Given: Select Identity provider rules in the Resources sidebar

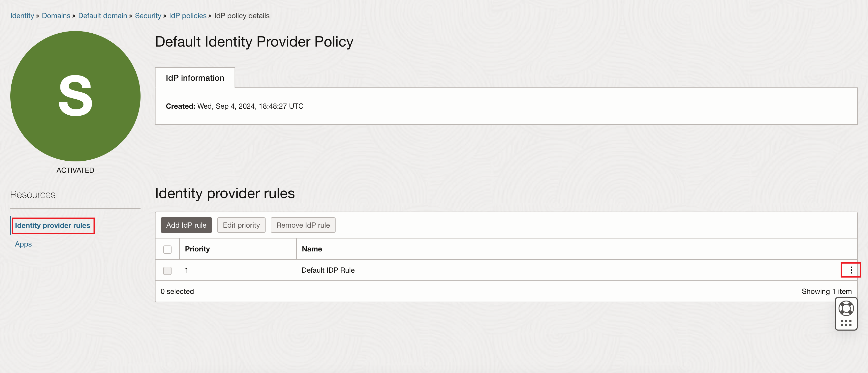Looking at the screenshot, I should click(52, 225).
